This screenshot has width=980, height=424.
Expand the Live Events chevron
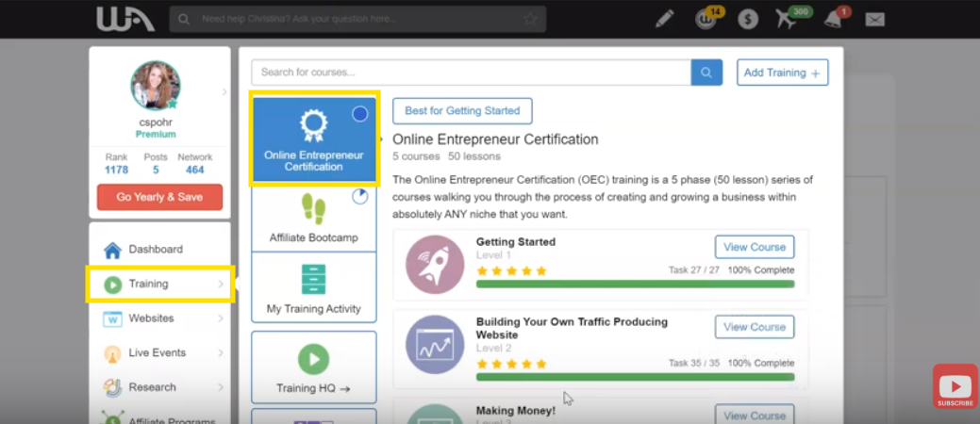(221, 352)
